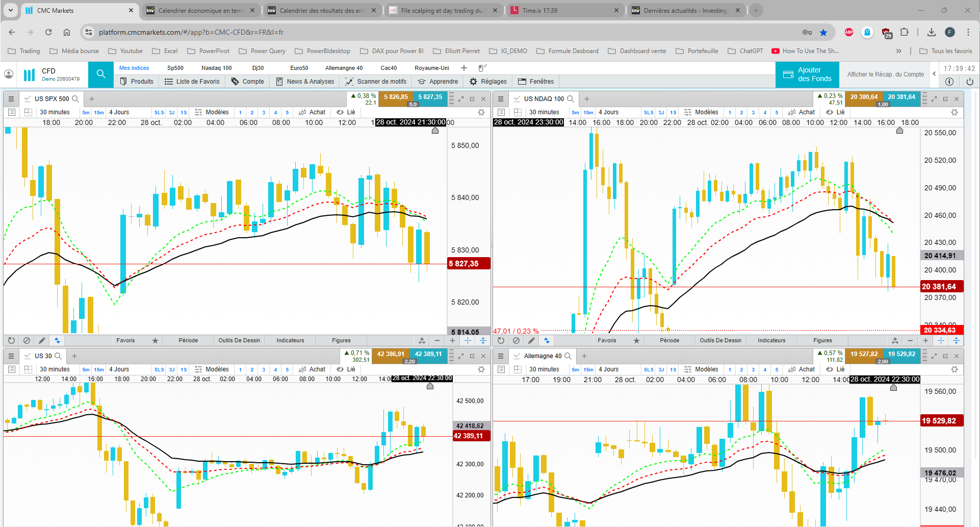Viewport: 980px width, 527px height.
Task: Collapse the account summary chevron
Action: click(934, 74)
